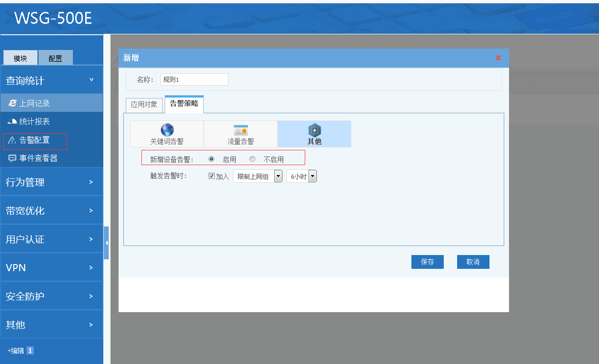Click the 其他 hexagon icon tab
This screenshot has height=364, width=599.
pyautogui.click(x=314, y=130)
